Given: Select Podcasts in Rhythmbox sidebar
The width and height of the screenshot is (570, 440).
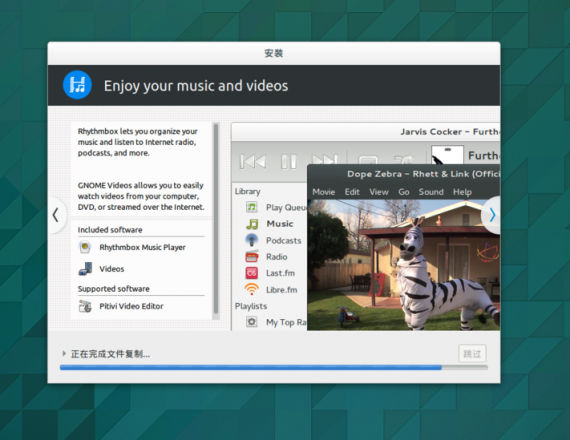Looking at the screenshot, I should (x=284, y=240).
